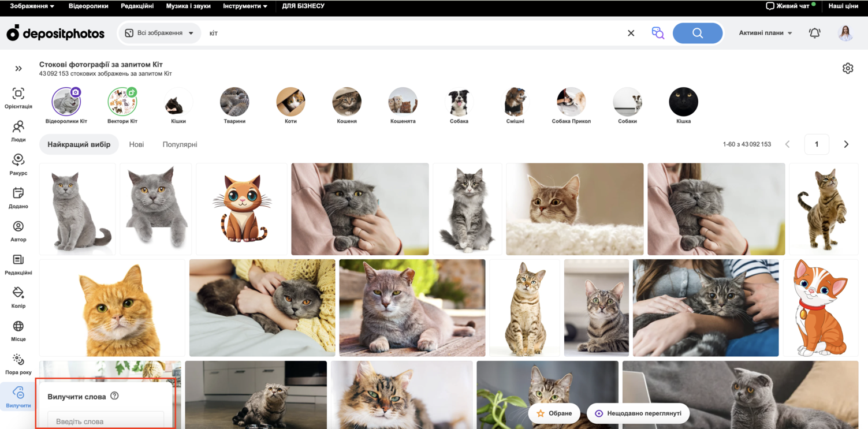Open the cat on fluffy white rug photo
Screen dimensions: 868x429
(575, 209)
